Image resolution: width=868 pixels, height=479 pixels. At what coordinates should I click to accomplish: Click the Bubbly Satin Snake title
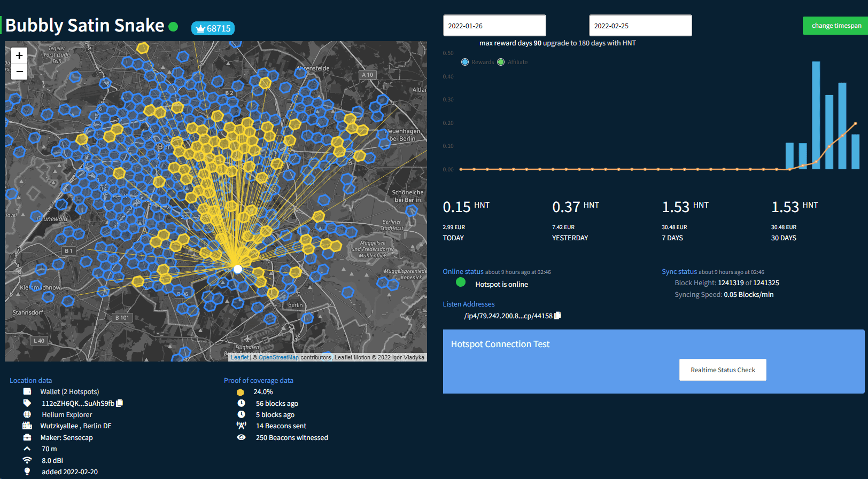85,25
